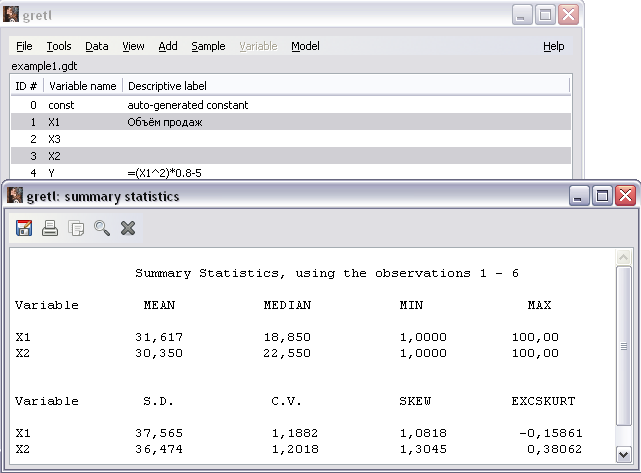
Task: Minimize the summary statistics window
Action: pyautogui.click(x=578, y=196)
